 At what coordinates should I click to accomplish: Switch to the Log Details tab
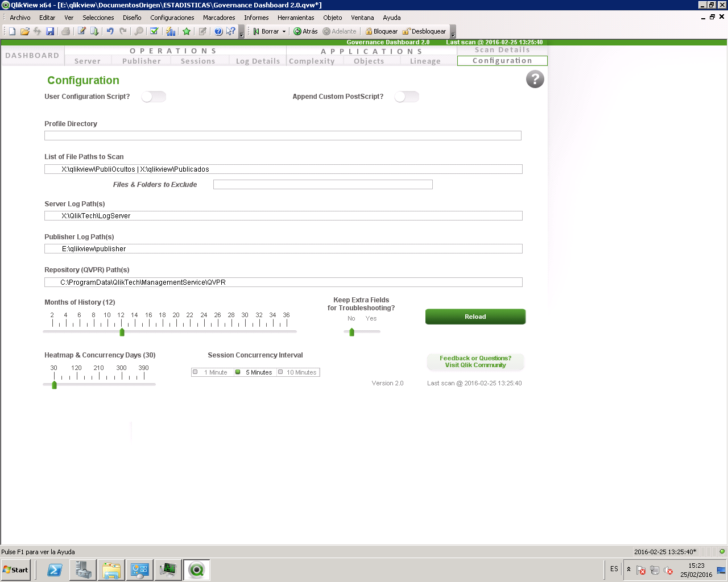point(258,61)
